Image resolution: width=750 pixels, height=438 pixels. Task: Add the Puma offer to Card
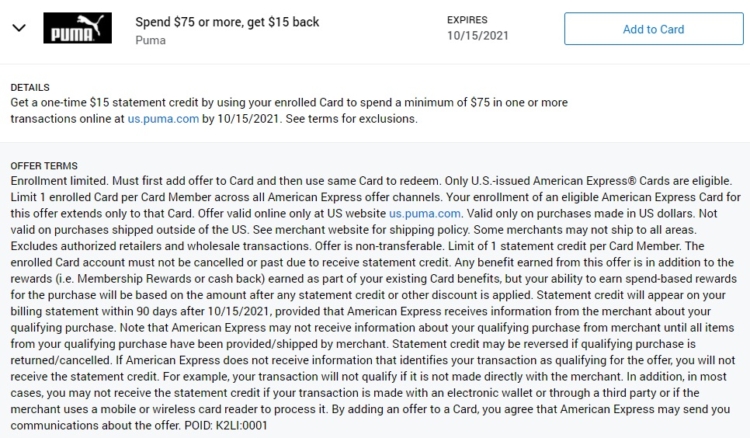(x=653, y=29)
